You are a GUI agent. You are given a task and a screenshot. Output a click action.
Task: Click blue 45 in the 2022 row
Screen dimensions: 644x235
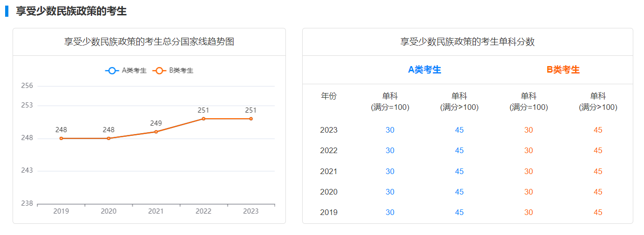point(460,151)
